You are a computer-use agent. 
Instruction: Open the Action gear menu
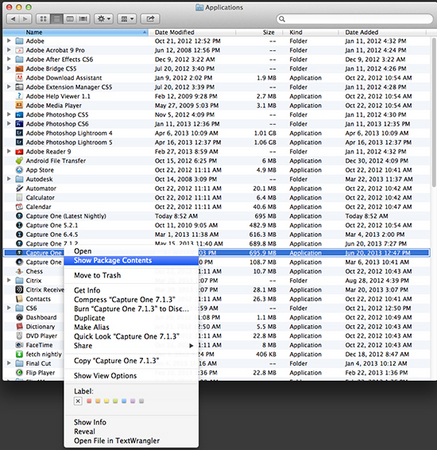tap(104, 19)
